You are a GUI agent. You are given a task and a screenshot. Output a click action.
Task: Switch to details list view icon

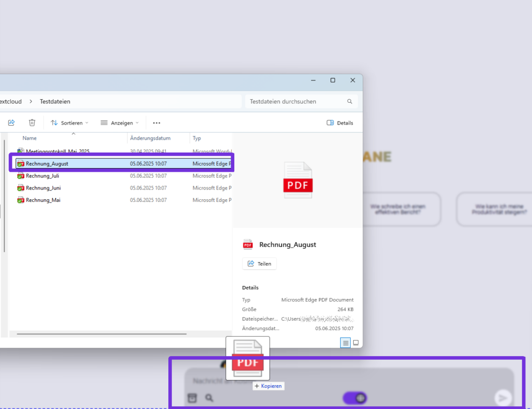tap(345, 343)
